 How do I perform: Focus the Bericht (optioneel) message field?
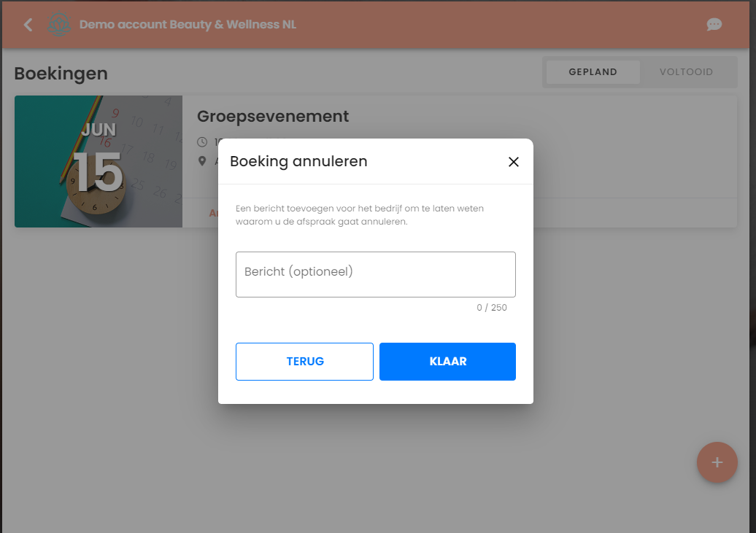[x=376, y=274]
